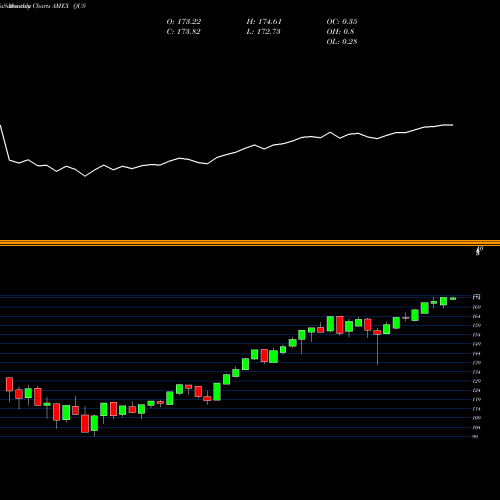This screenshot has width=500, height=500.
Task: Select the OL: 0.28 reading
Action: tap(342, 42)
